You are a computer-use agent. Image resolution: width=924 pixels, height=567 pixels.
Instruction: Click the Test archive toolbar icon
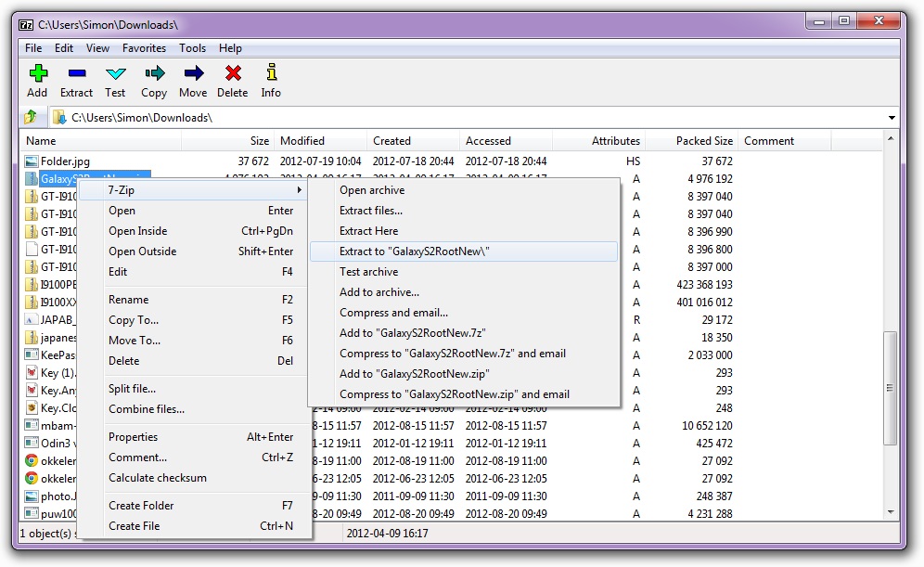(x=114, y=78)
